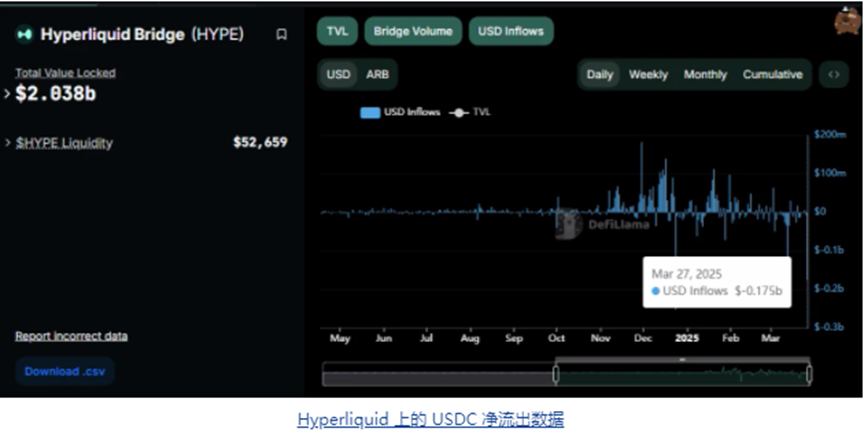Click the Dec x-axis label

point(643,338)
